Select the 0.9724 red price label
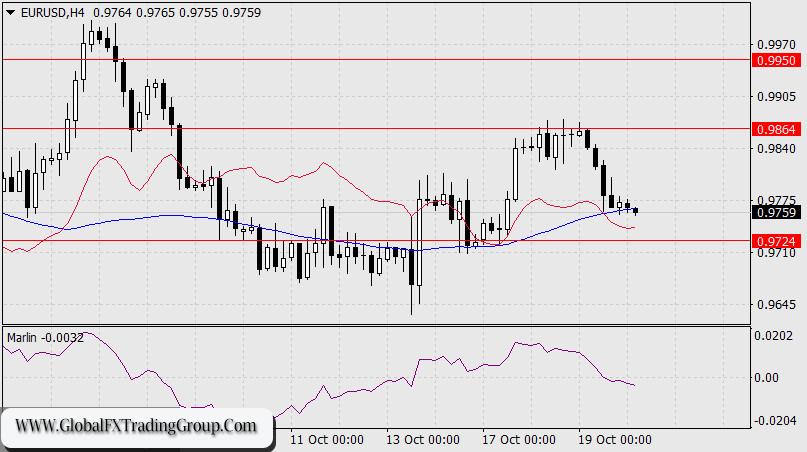807x452 pixels. [x=777, y=241]
